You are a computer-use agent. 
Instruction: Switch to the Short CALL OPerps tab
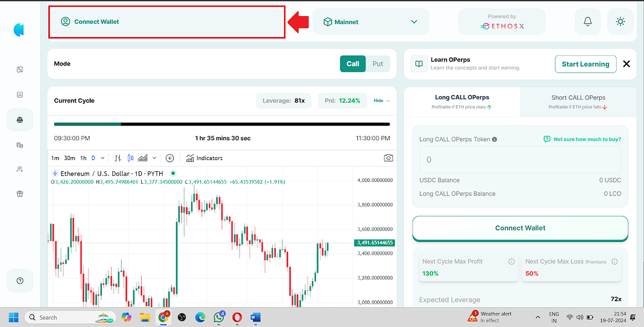(x=578, y=101)
